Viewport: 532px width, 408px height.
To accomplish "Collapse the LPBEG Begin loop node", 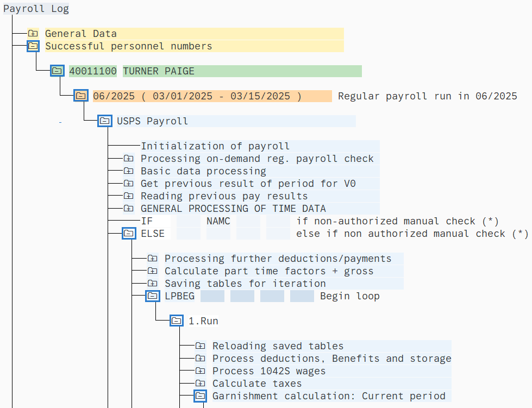I will 153,296.
